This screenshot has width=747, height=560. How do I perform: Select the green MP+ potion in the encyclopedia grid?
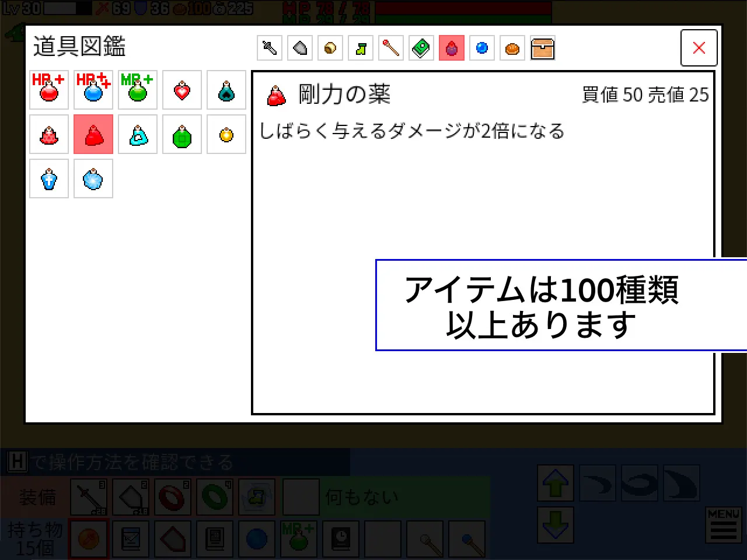click(138, 90)
